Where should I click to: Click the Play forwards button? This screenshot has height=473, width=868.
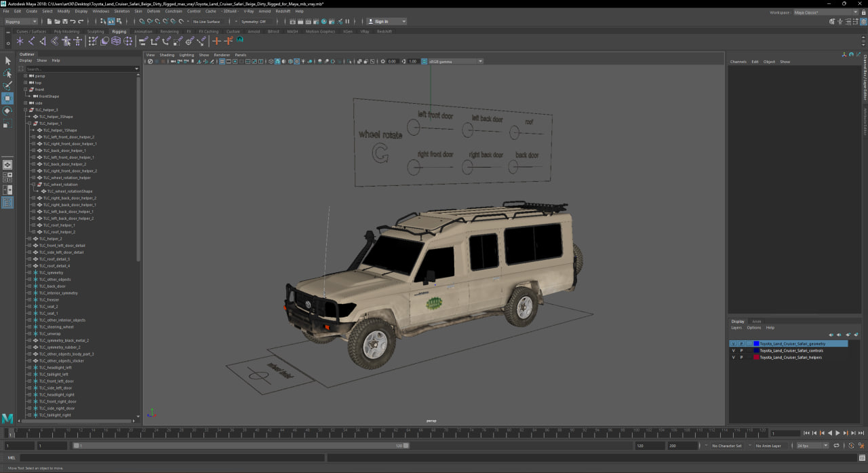(838, 433)
